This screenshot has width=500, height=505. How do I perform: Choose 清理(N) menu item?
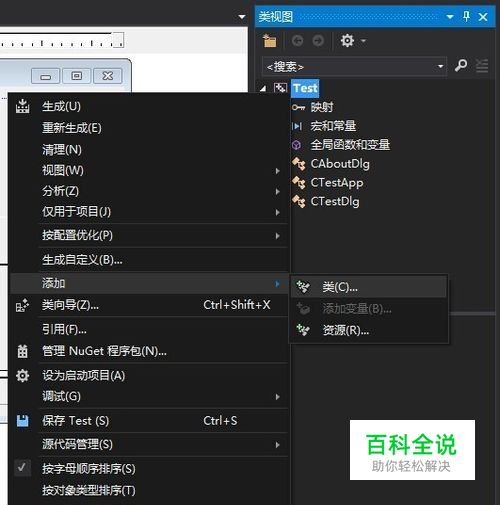click(149, 149)
